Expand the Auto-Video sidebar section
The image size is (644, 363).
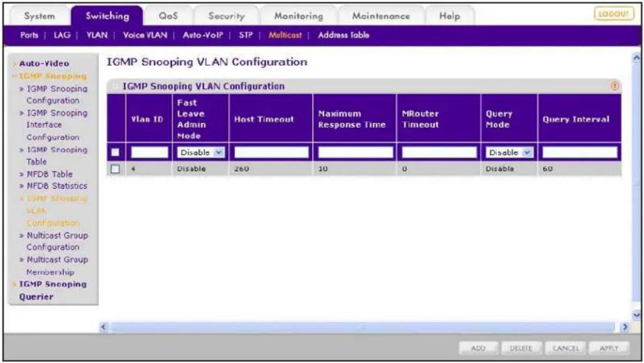(44, 64)
